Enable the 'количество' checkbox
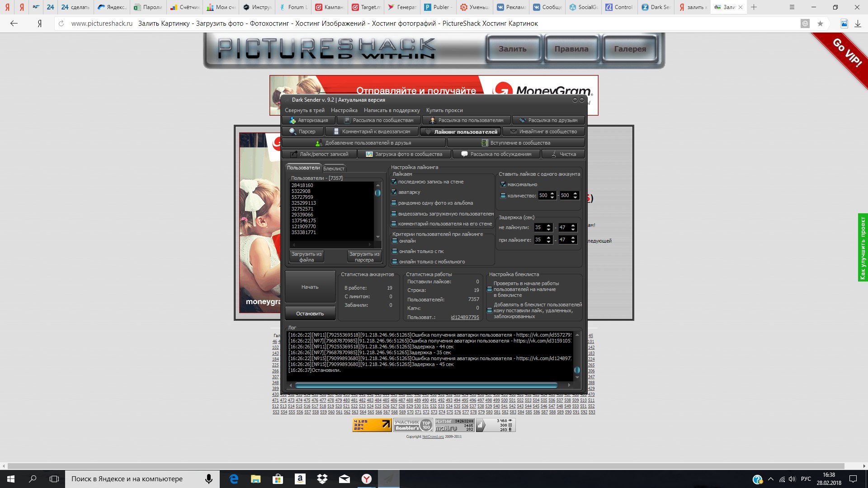This screenshot has width=868, height=488. (x=503, y=196)
